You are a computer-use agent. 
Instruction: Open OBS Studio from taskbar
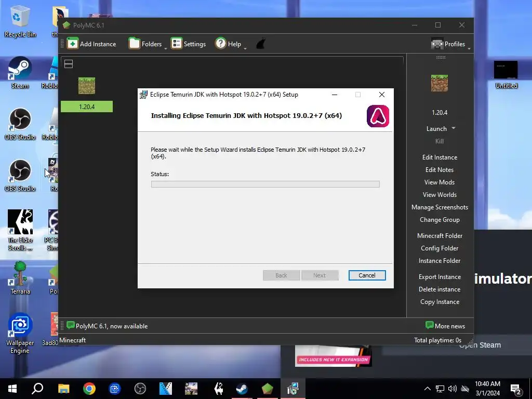[140, 389]
